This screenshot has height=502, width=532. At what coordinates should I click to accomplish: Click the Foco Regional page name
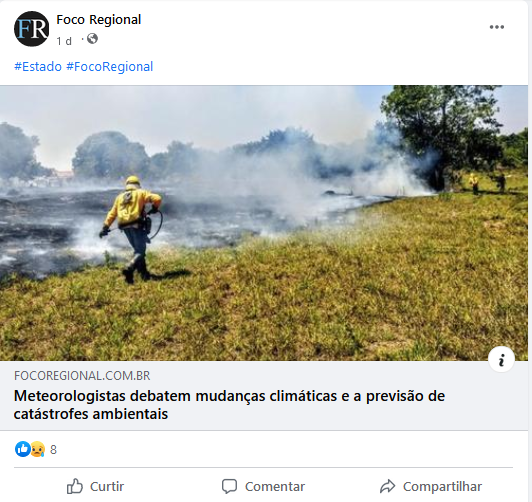[x=98, y=20]
